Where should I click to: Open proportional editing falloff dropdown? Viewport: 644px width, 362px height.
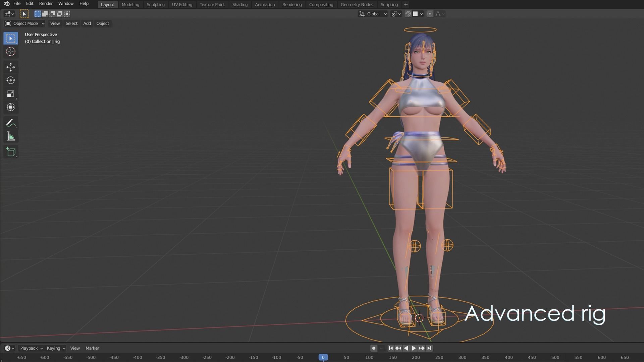(440, 14)
